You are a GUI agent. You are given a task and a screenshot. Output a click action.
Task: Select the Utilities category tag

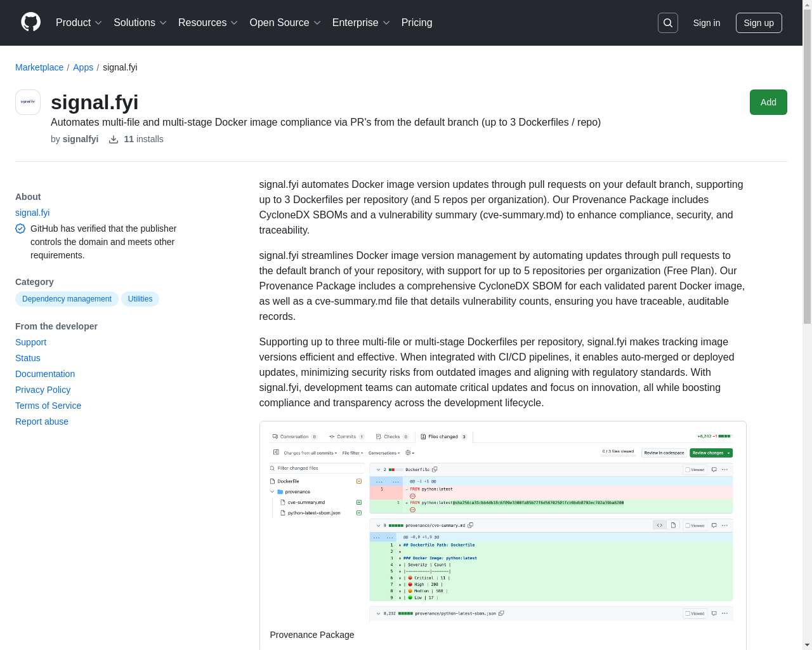[x=140, y=299]
